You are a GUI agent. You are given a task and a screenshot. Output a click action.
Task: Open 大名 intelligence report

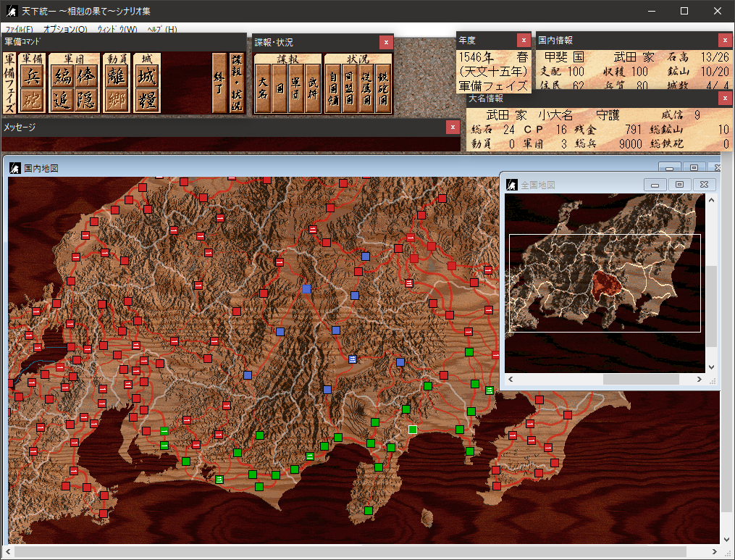click(x=262, y=88)
